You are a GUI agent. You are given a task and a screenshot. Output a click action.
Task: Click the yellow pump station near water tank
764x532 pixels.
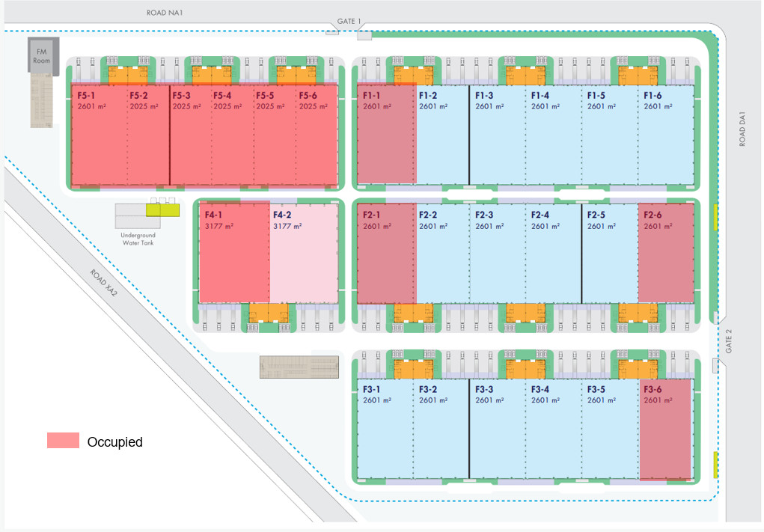[x=162, y=210]
